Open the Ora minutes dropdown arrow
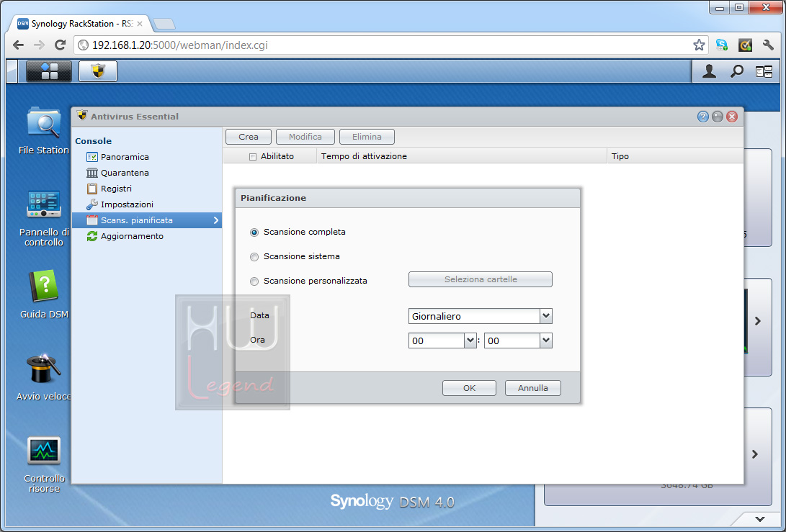The height and width of the screenshot is (532, 786). [x=546, y=341]
